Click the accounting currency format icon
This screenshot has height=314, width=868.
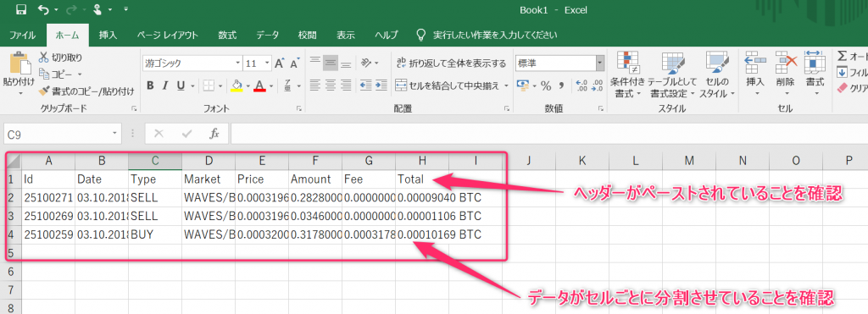point(523,85)
